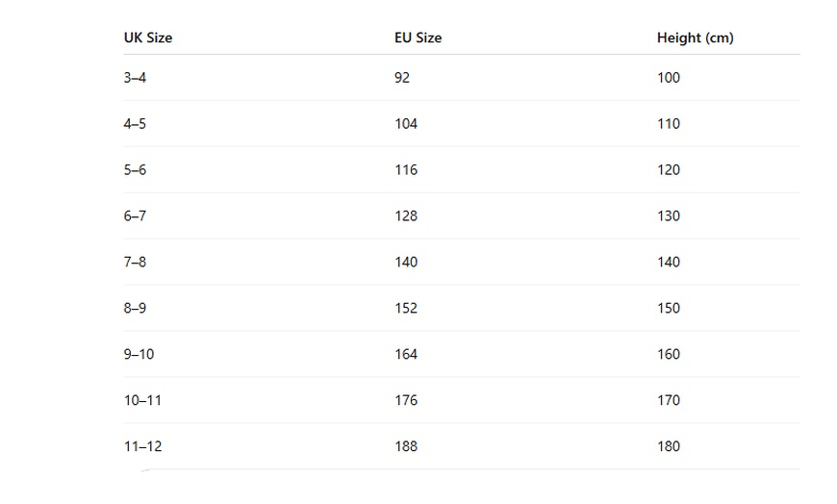This screenshot has height=504, width=837.
Task: Select the height value 130 cell
Action: tap(669, 216)
